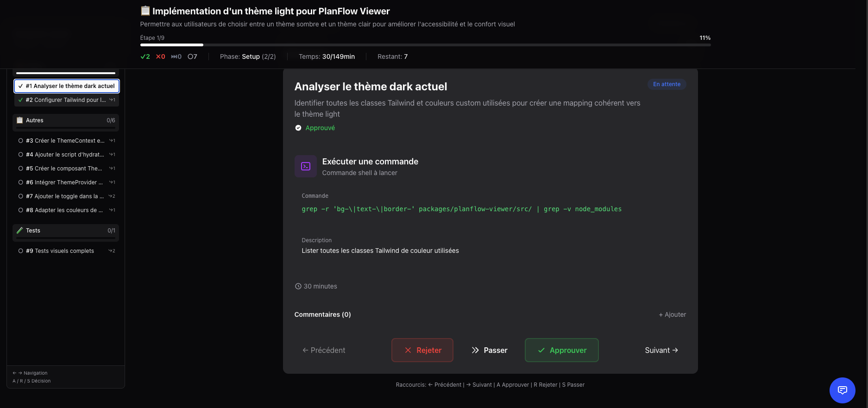Collapse the Autres group header

pyautogui.click(x=66, y=122)
